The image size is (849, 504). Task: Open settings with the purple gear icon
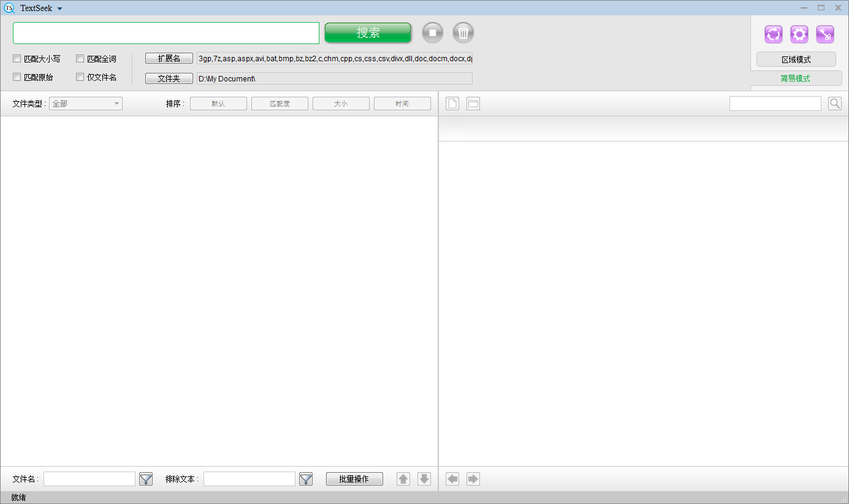(x=799, y=34)
